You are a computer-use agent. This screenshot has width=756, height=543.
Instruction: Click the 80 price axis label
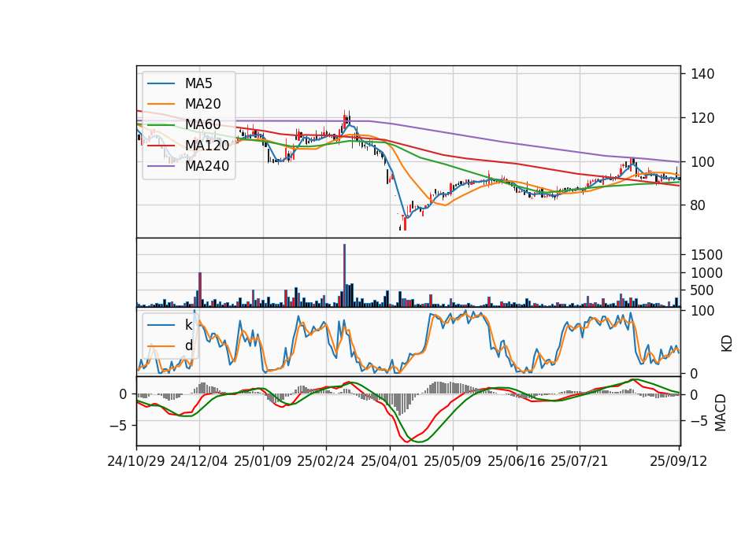coord(699,205)
